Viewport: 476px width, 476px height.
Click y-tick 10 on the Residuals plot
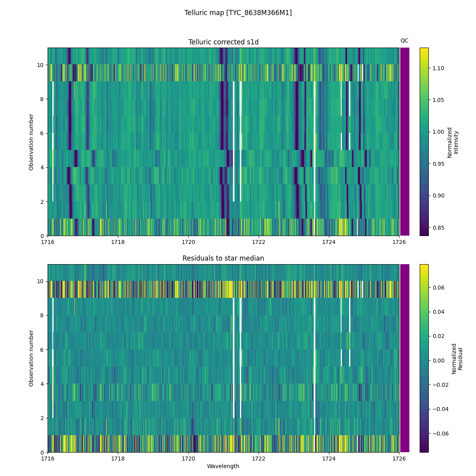point(41,281)
